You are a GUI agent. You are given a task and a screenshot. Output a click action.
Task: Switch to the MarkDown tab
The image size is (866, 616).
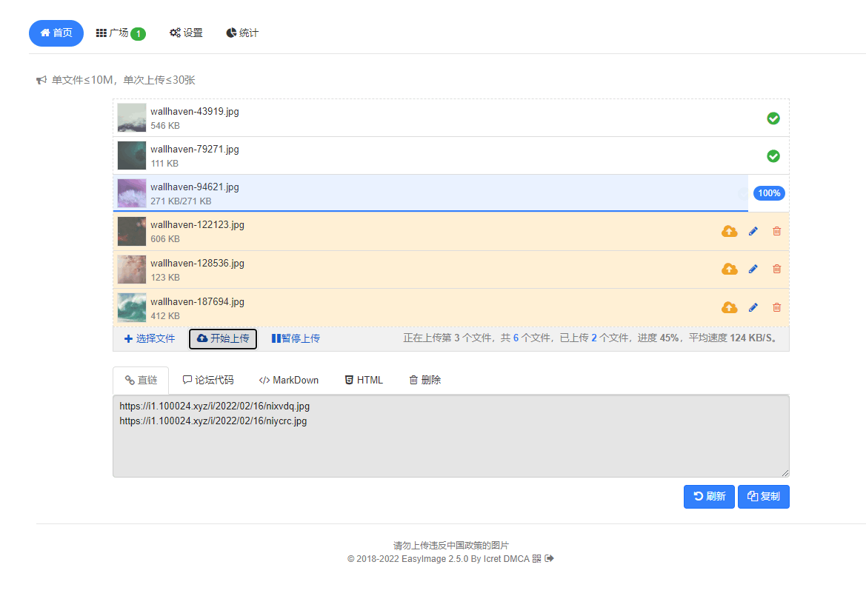point(288,380)
